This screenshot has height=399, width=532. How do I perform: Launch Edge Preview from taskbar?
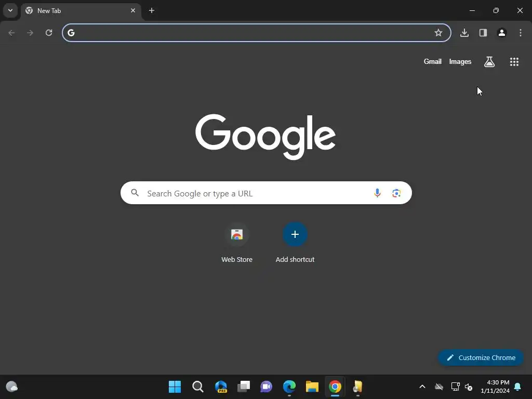pyautogui.click(x=221, y=387)
